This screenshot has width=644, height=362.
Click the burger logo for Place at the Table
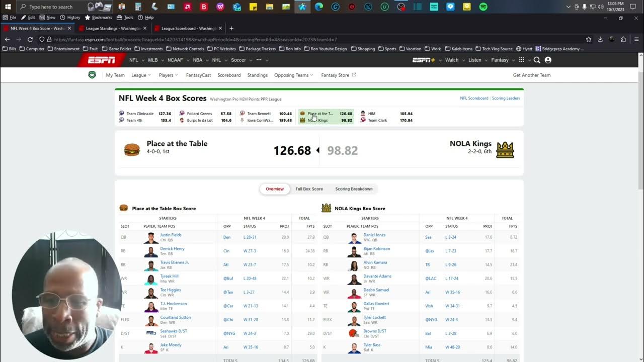[x=132, y=149]
